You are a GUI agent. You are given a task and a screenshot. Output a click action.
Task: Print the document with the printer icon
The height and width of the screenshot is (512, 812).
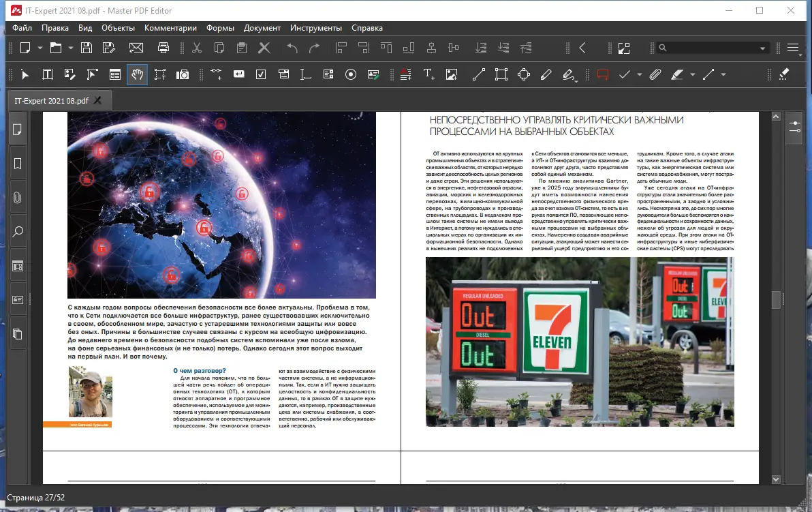pyautogui.click(x=163, y=48)
